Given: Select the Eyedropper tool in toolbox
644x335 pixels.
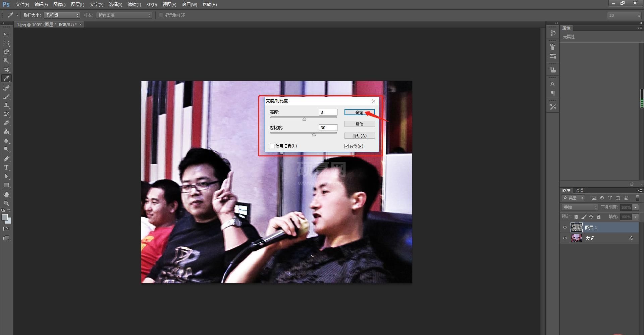Looking at the screenshot, I should pos(6,78).
